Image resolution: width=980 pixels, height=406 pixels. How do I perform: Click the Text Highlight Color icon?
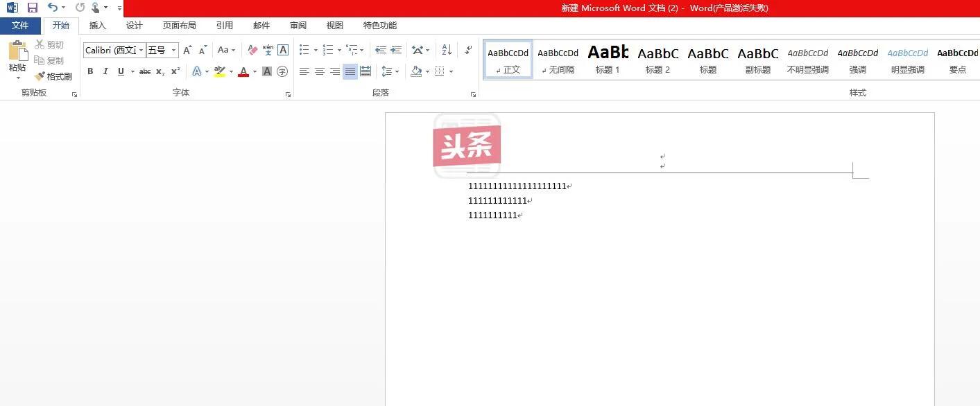click(219, 71)
